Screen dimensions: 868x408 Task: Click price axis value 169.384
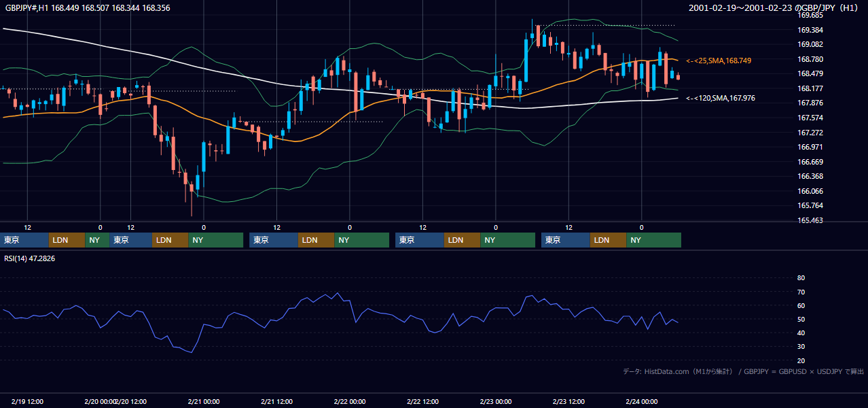(x=810, y=30)
